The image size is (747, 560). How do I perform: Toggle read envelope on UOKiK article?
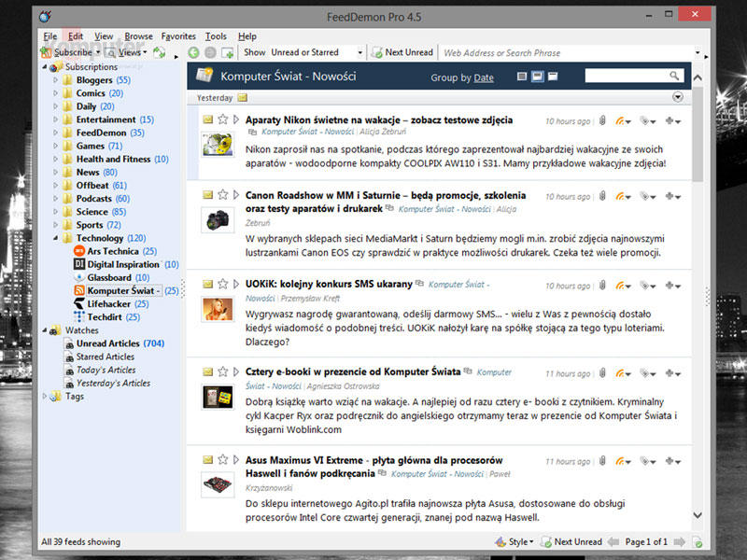(x=207, y=285)
